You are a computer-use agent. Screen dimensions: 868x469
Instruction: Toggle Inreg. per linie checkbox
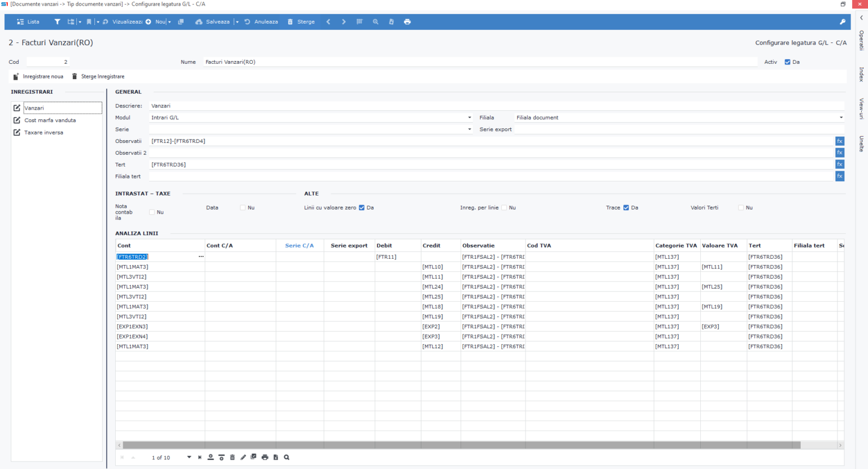(x=504, y=208)
